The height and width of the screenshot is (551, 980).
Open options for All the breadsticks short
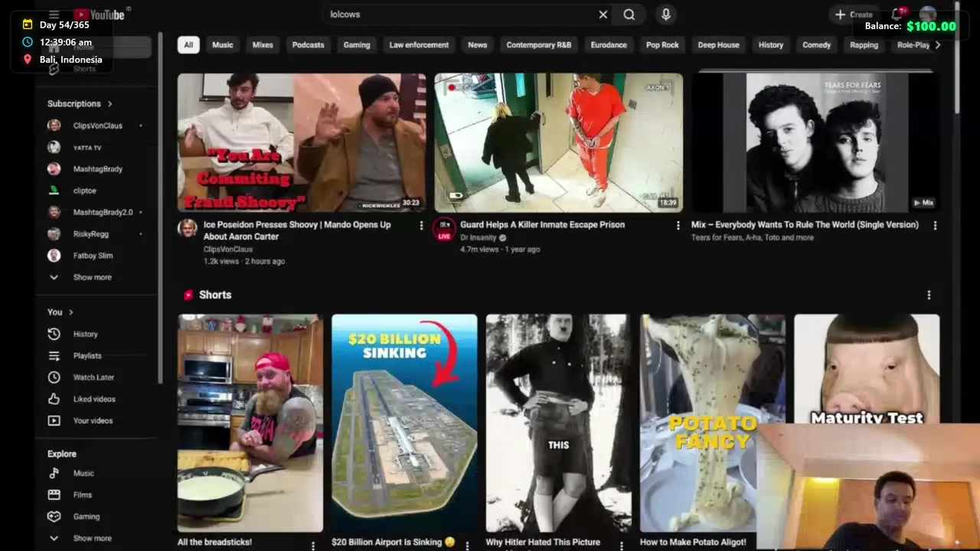(x=313, y=546)
